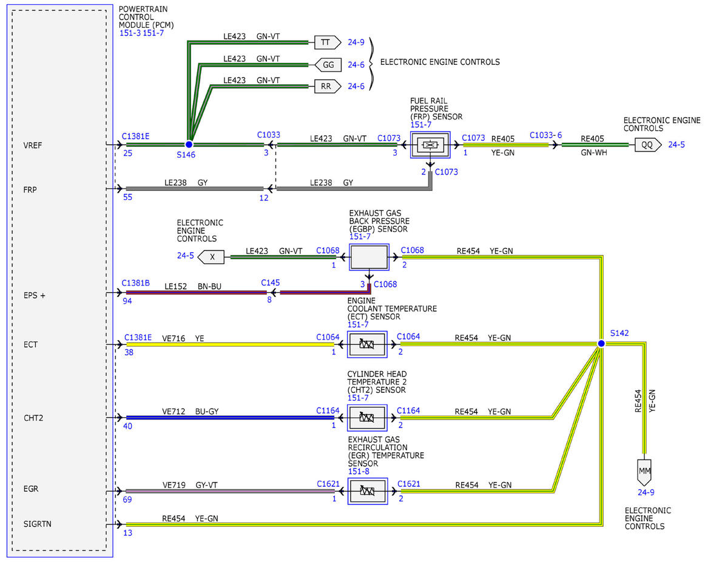Click the Engine Coolant Temperature sensor symbol
728x562 pixels.
tap(367, 344)
